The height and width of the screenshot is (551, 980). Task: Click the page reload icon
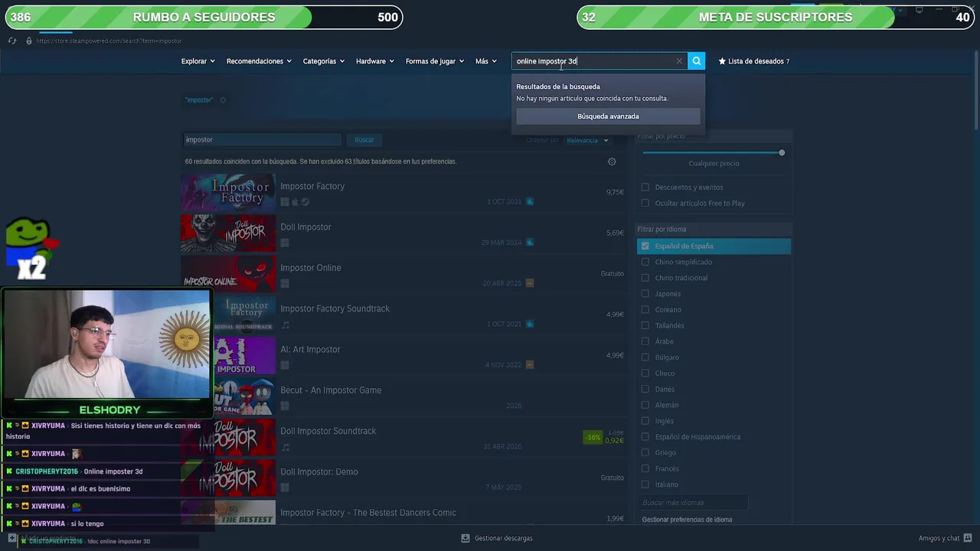click(12, 41)
